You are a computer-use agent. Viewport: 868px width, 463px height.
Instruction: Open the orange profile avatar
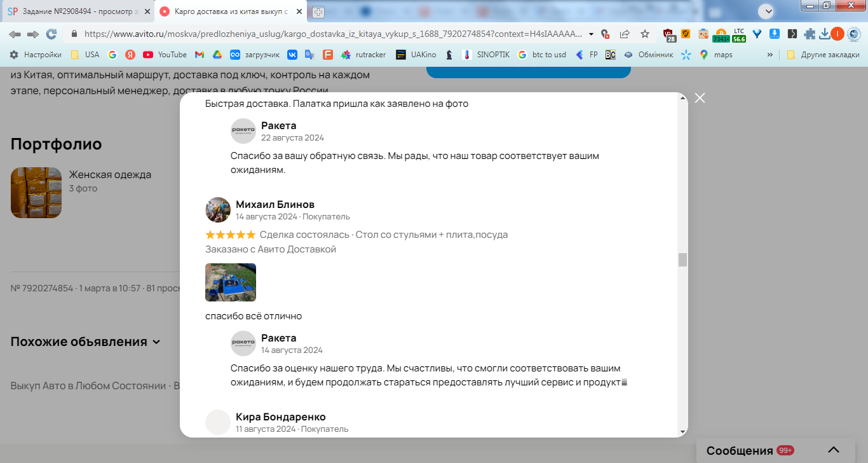tap(837, 34)
